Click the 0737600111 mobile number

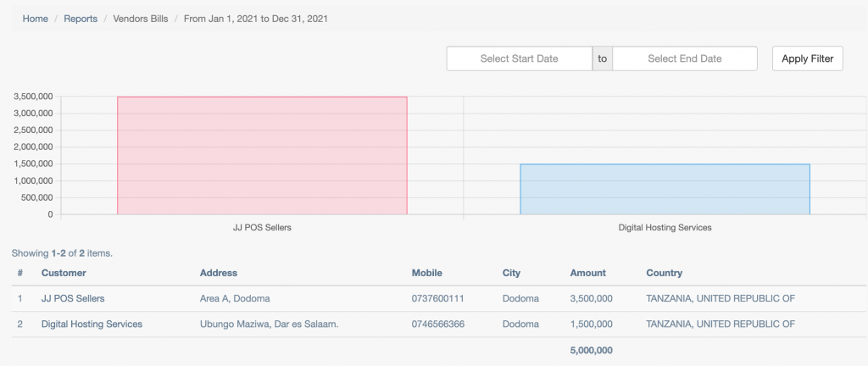(x=438, y=298)
